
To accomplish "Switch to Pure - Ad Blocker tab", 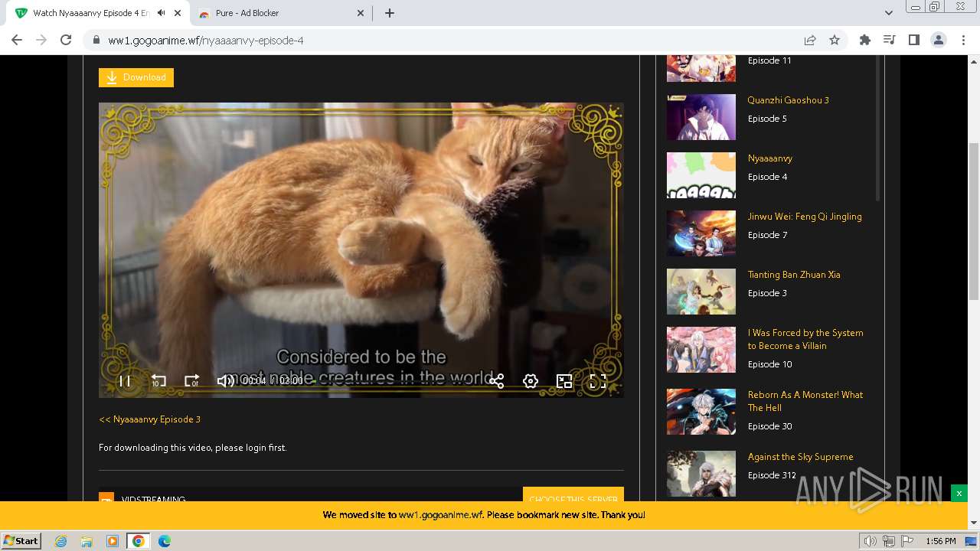I will (281, 13).
